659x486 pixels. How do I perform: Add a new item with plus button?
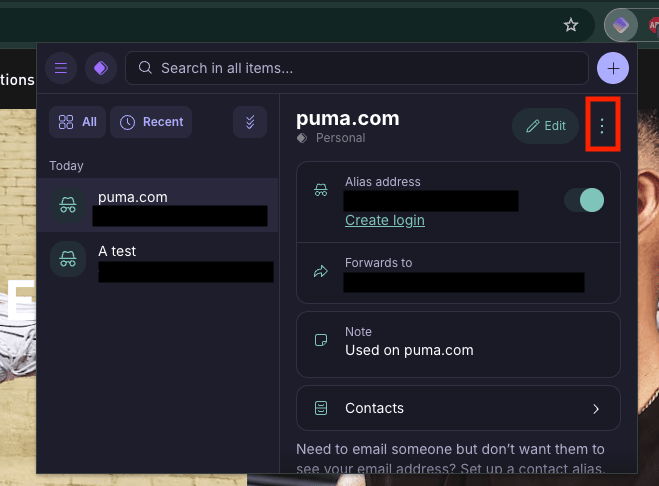pyautogui.click(x=613, y=68)
